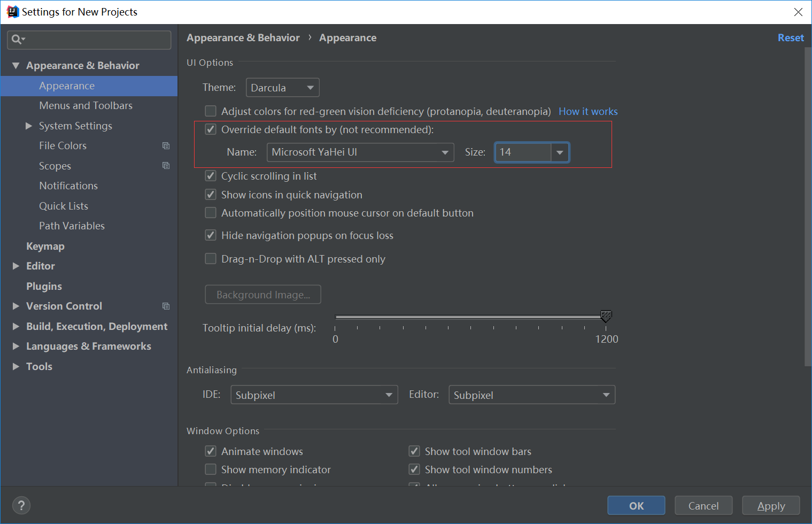Click into the settings search field
Screen dimensions: 812x524
(x=89, y=40)
